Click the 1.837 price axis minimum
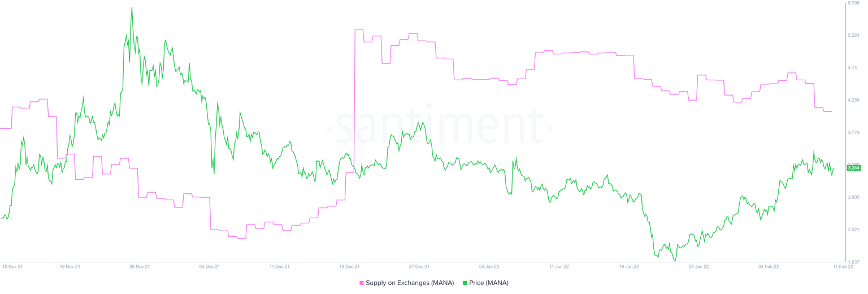868x294 pixels. tap(853, 262)
